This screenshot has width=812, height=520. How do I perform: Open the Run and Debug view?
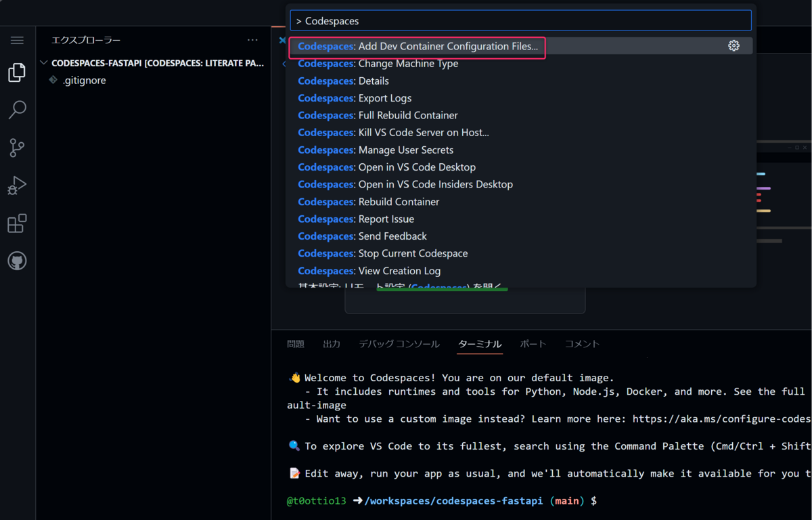point(17,185)
